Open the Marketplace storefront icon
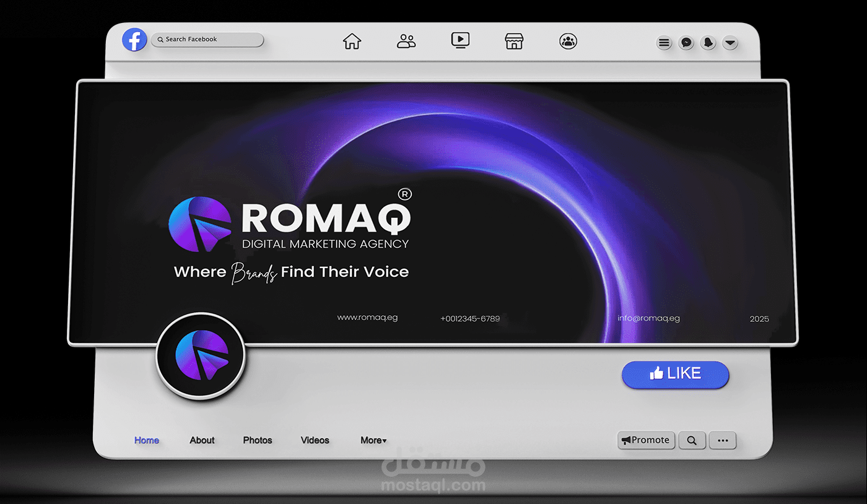 tap(514, 41)
